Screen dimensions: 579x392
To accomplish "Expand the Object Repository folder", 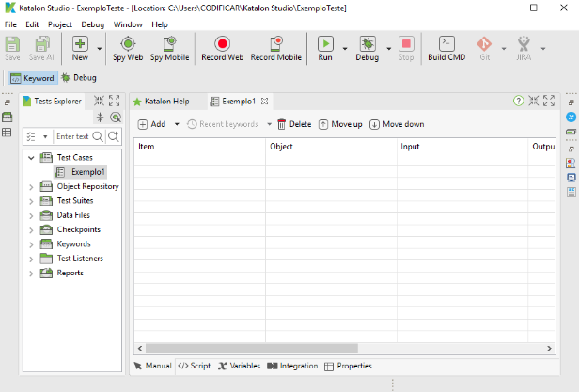I will pyautogui.click(x=31, y=187).
